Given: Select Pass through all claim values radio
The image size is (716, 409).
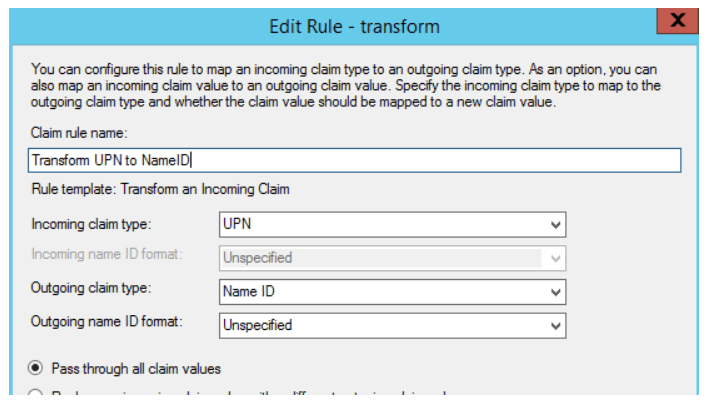Looking at the screenshot, I should pos(36,367).
